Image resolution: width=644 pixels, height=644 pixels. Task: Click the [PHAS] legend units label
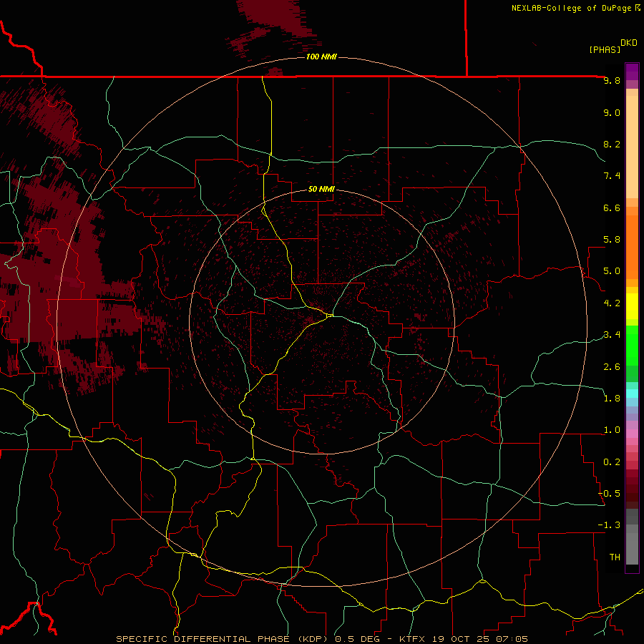605,49
